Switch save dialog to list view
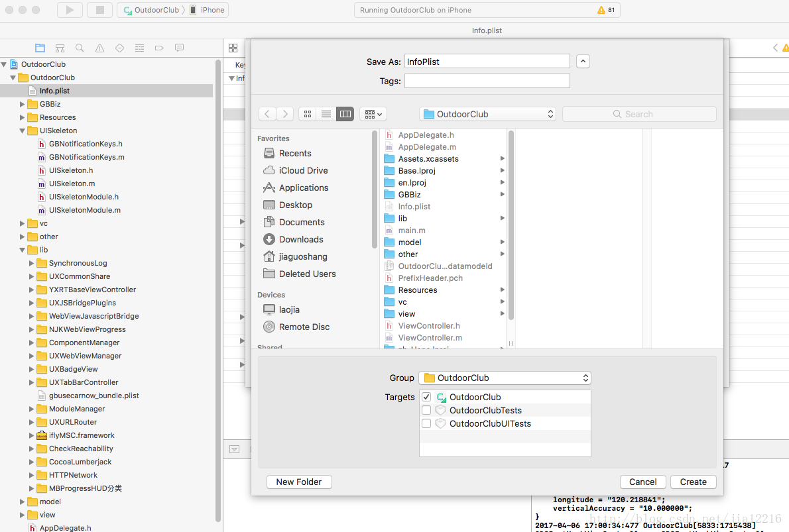Screen dimensions: 789x532 pyautogui.click(x=326, y=114)
